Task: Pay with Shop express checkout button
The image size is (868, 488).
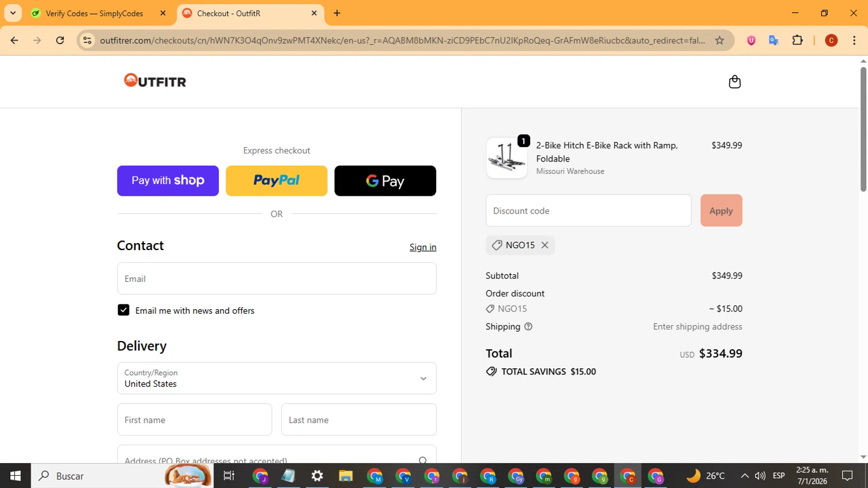Action: [168, 181]
